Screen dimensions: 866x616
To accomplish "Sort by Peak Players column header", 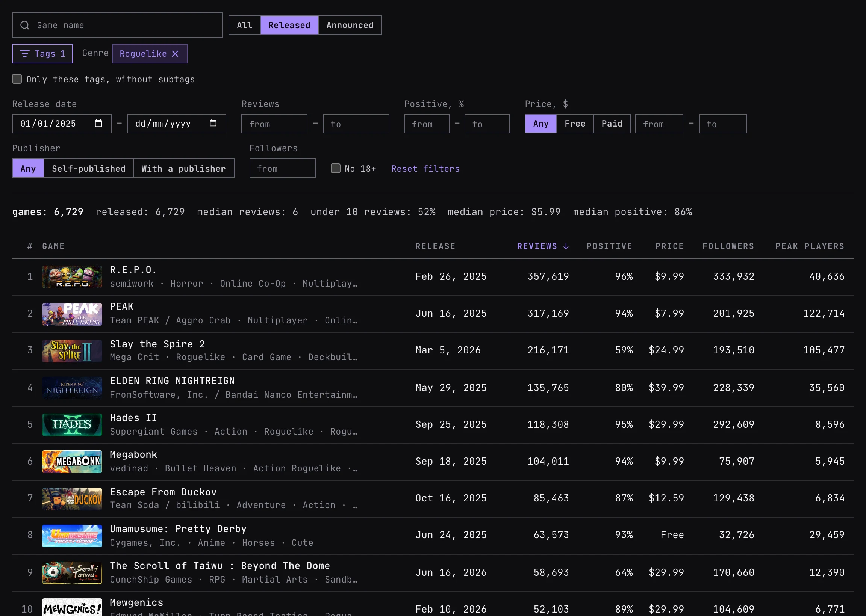I will tap(810, 246).
